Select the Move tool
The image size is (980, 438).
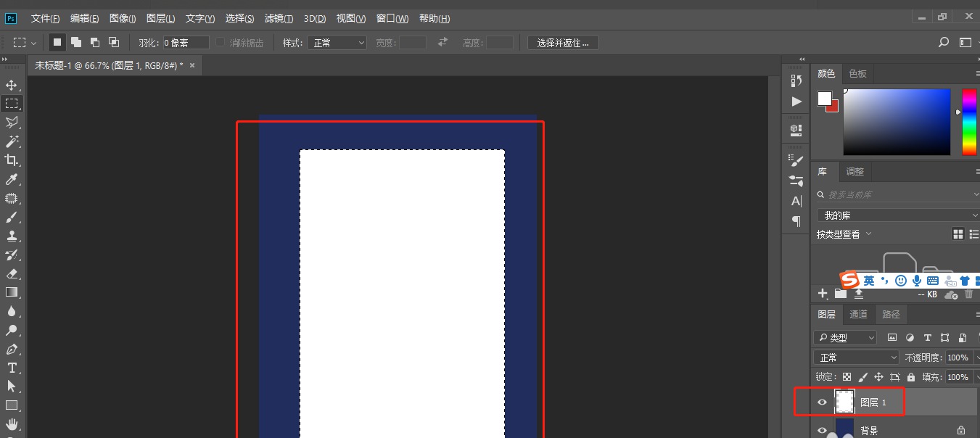coord(12,84)
